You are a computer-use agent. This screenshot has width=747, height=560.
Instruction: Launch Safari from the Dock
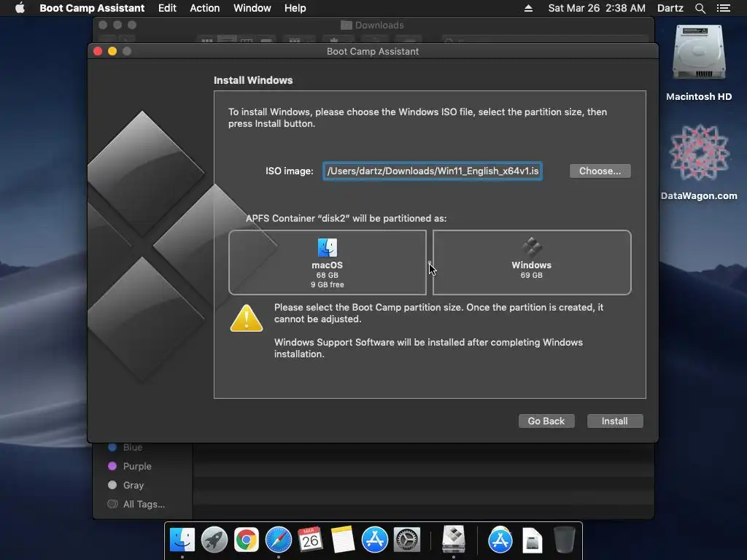(278, 540)
